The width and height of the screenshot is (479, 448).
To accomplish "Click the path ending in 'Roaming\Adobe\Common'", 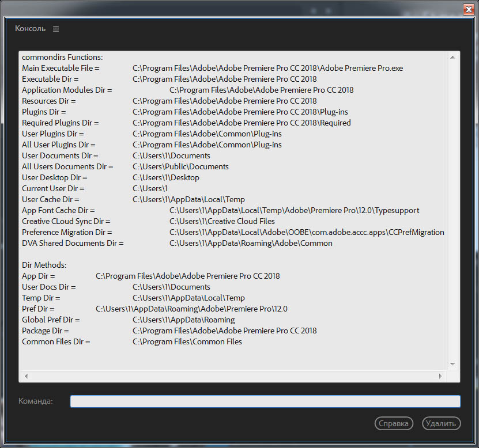I will tap(251, 244).
